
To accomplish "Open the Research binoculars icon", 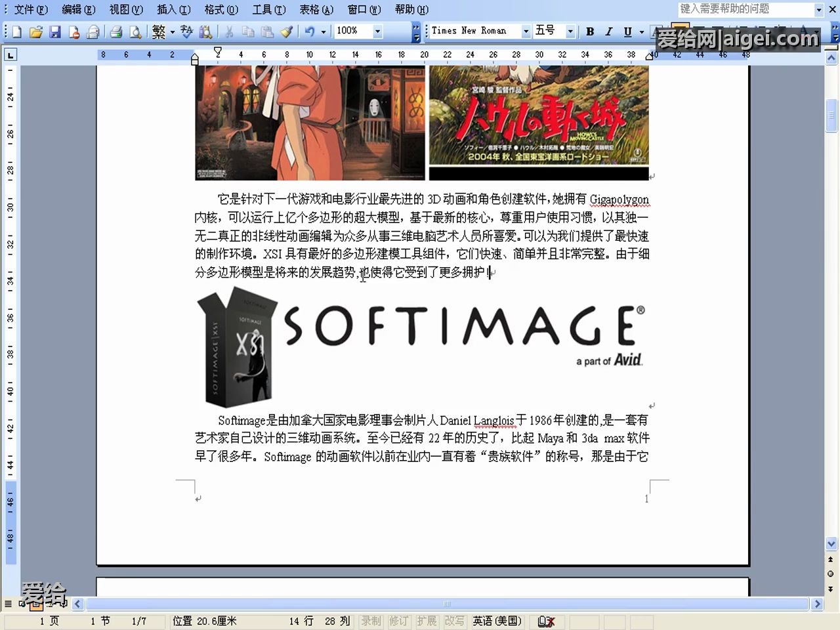I will coord(205,31).
